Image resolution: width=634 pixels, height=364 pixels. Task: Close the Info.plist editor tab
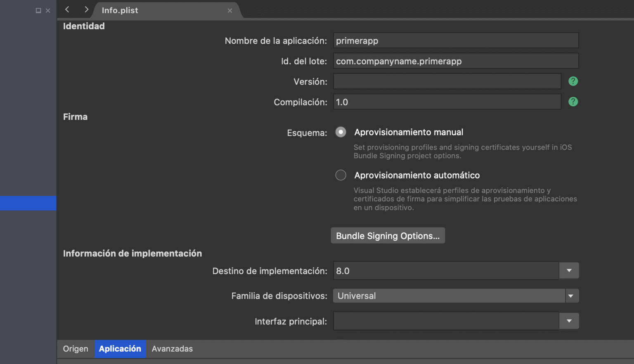pos(230,11)
